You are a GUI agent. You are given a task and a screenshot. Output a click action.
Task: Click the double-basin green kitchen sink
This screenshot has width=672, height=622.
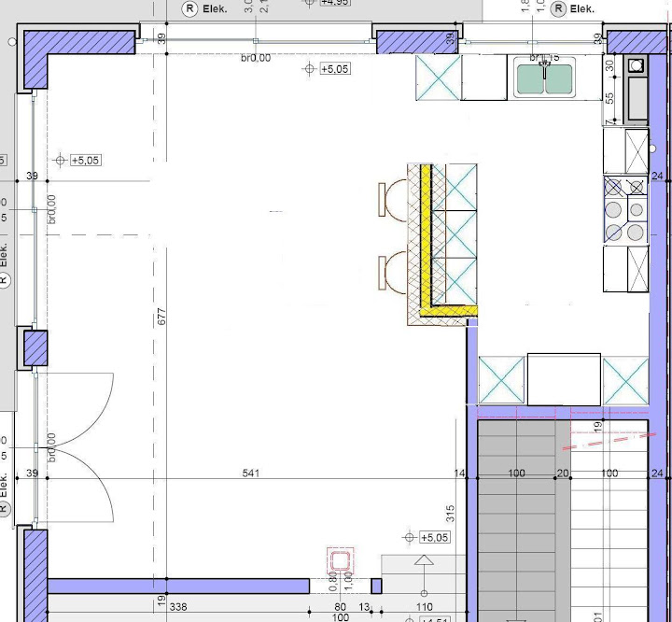pyautogui.click(x=545, y=79)
